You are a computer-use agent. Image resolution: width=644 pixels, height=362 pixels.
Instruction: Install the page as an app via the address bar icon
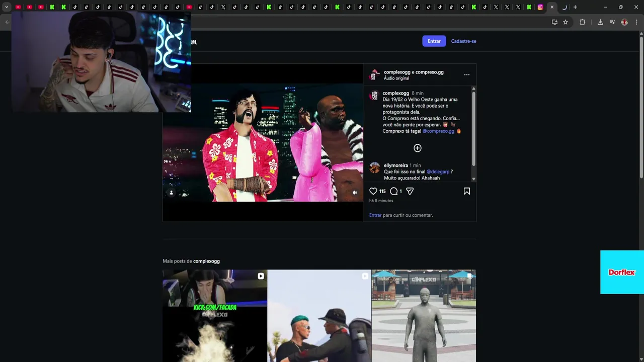point(554,22)
